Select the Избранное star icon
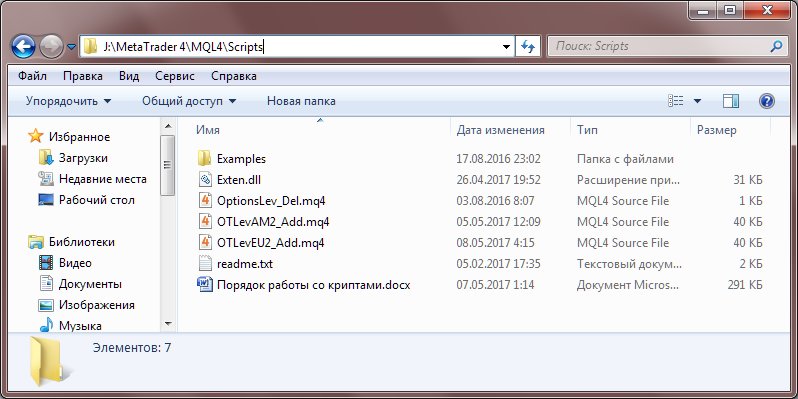 click(x=36, y=136)
